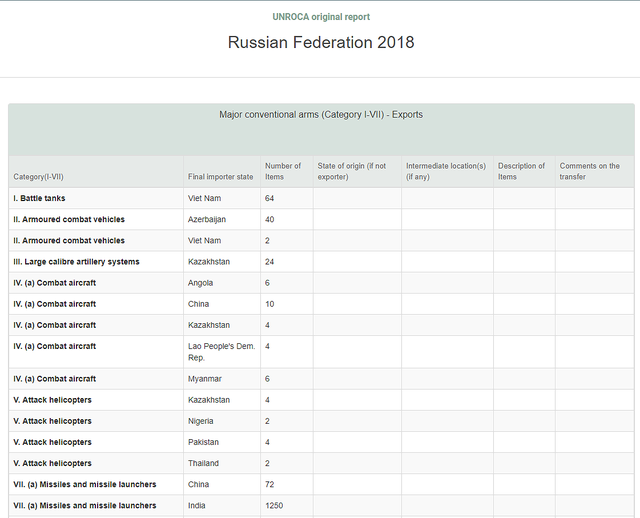Click the Final importer state column header
Screen dimensions: 640x518
(220, 177)
